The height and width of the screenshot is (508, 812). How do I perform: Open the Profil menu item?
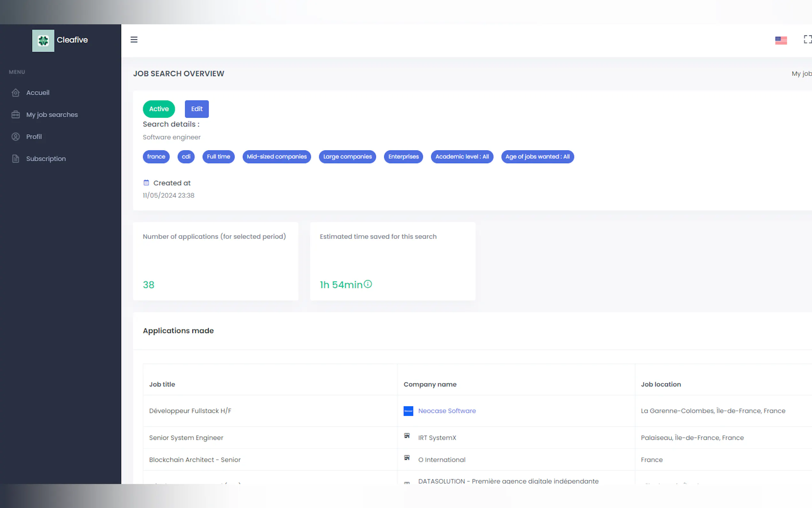34,137
